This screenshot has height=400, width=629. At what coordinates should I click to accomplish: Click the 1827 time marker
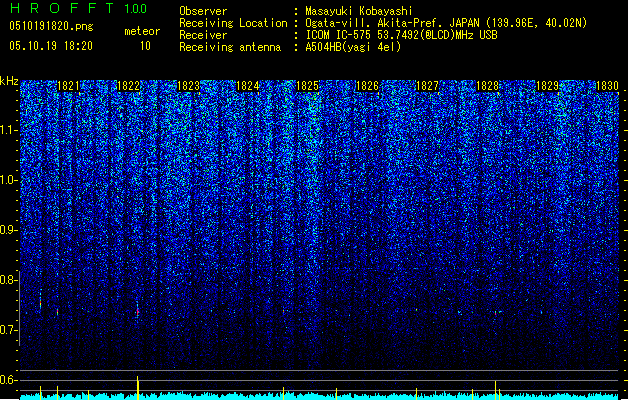428,86
